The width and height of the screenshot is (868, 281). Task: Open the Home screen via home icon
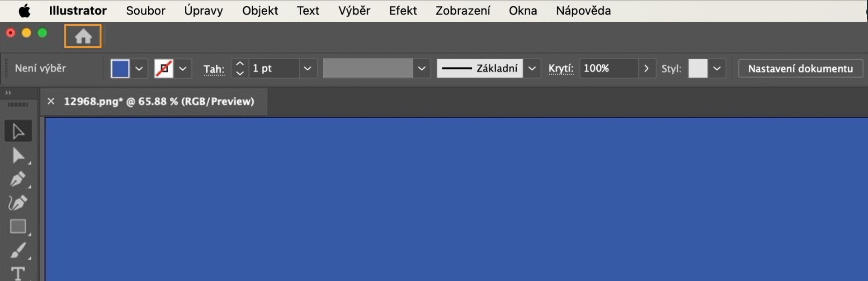pos(82,36)
